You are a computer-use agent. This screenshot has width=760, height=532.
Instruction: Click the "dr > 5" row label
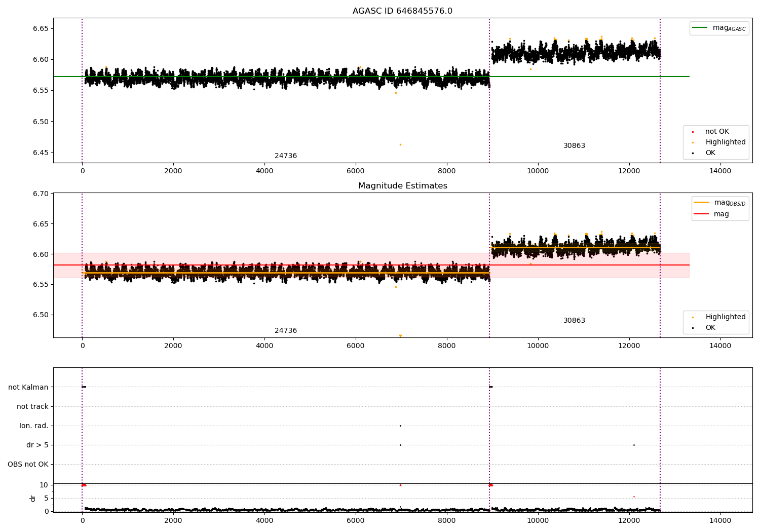(x=37, y=445)
